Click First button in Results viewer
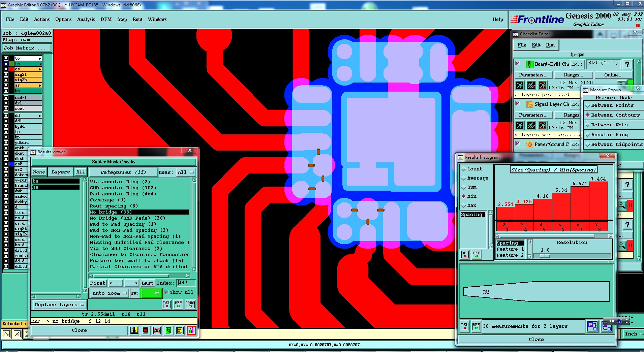 point(98,283)
